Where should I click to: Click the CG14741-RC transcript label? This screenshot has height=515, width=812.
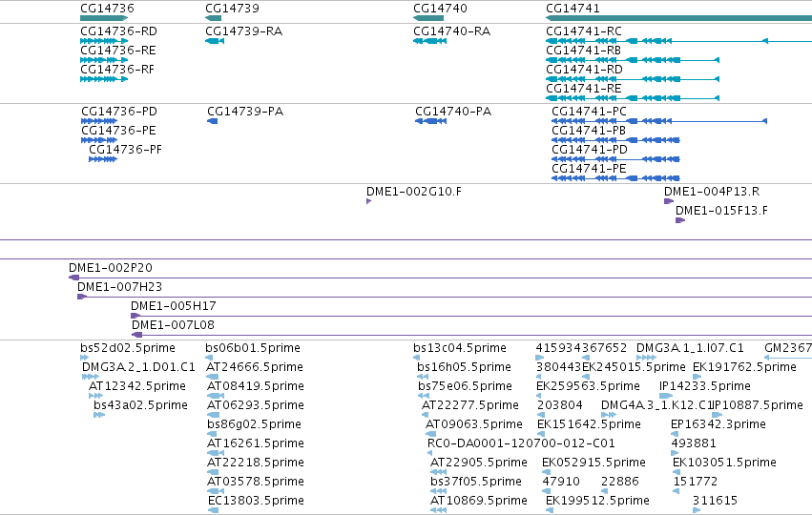tap(584, 31)
